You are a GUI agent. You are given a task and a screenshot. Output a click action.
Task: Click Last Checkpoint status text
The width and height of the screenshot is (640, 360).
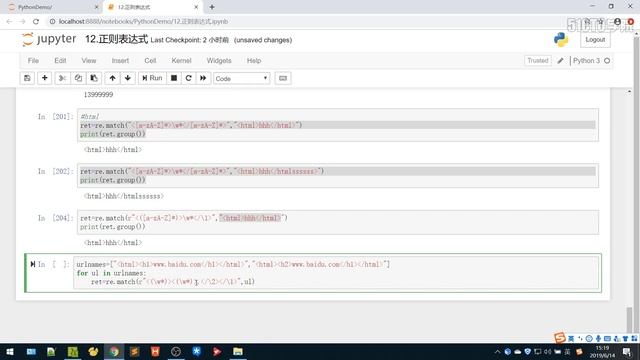coord(189,40)
